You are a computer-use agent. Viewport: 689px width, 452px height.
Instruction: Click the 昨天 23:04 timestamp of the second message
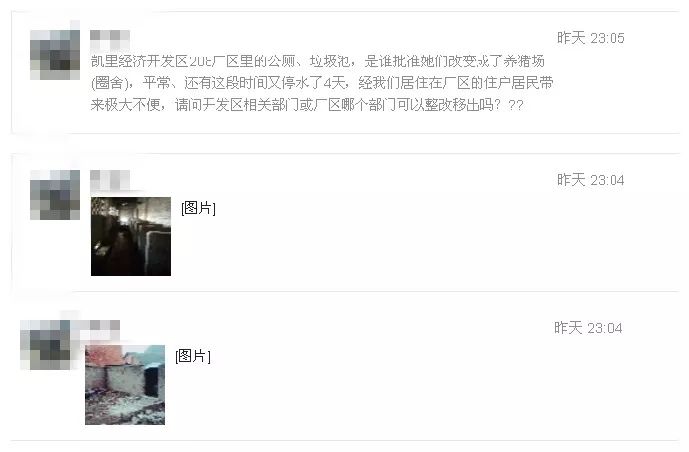(591, 180)
